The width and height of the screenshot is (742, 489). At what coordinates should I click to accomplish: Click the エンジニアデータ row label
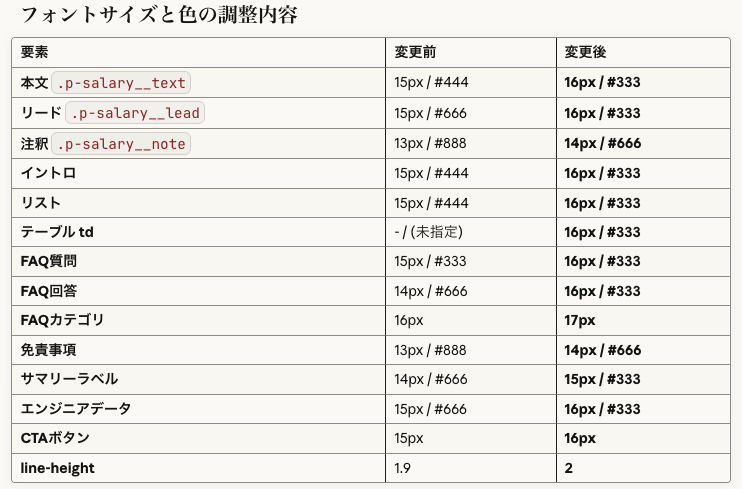[76, 409]
